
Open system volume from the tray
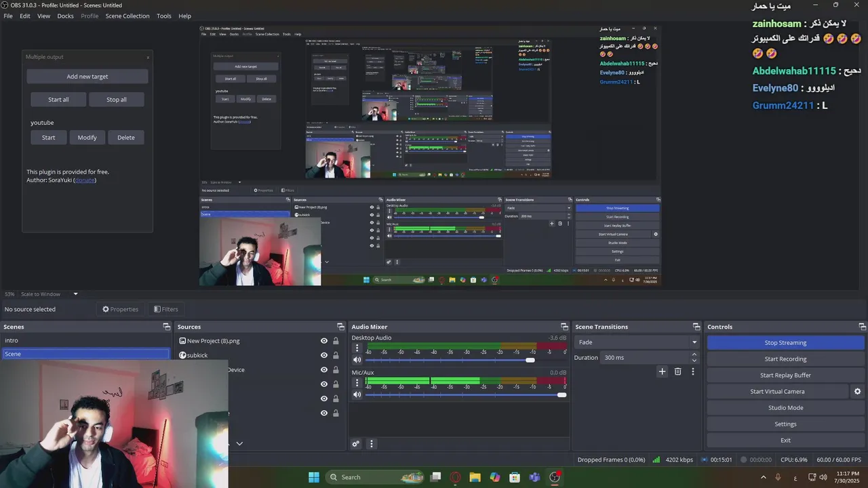(823, 477)
